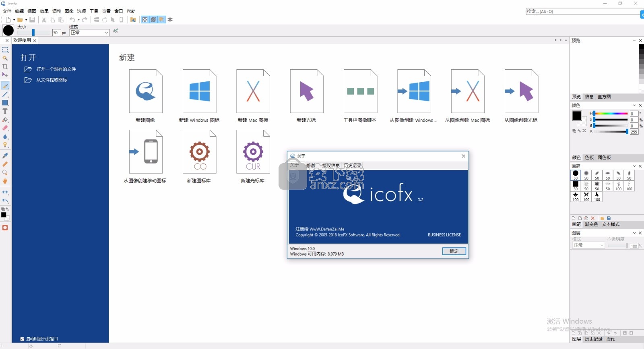
Task: Open the open-folder dropdown arrow
Action: tap(26, 20)
